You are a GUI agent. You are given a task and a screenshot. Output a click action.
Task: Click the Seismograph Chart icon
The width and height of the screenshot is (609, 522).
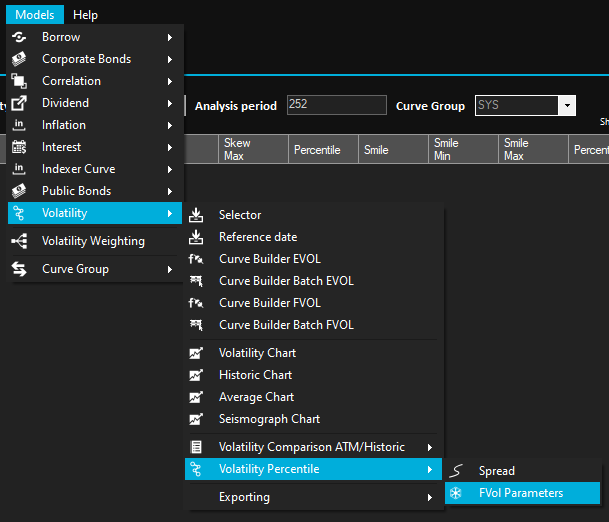point(196,419)
